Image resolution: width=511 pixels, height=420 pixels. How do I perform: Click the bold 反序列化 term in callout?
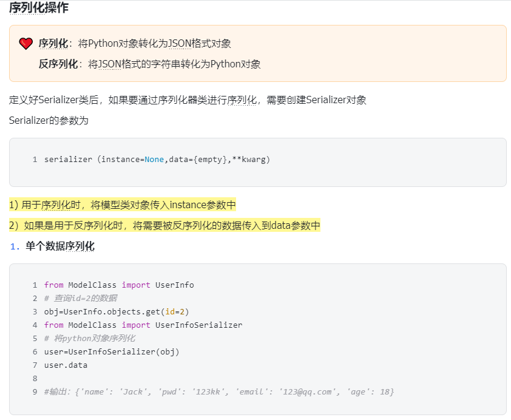58,64
